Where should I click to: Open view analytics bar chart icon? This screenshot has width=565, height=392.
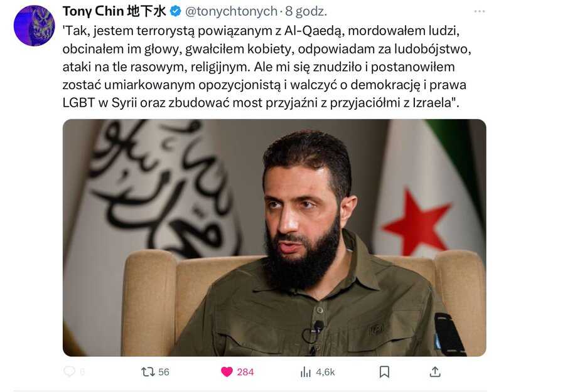[305, 372]
